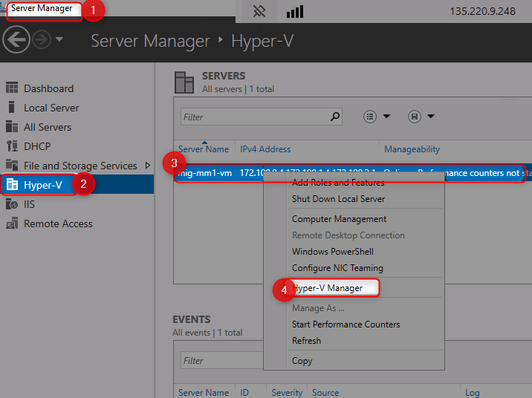Click the 135.220.9.248 connection address
Screen dimensions: 532x398
coord(482,12)
